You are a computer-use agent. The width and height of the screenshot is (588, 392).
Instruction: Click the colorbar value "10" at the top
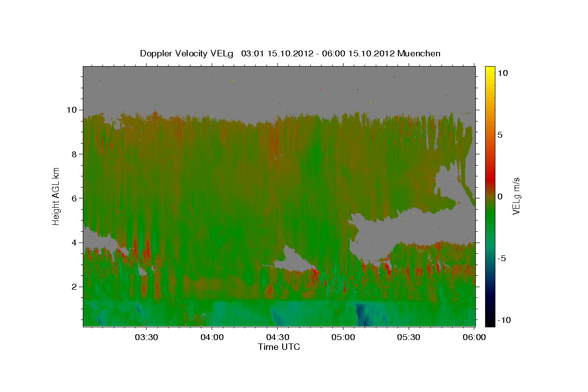(503, 73)
